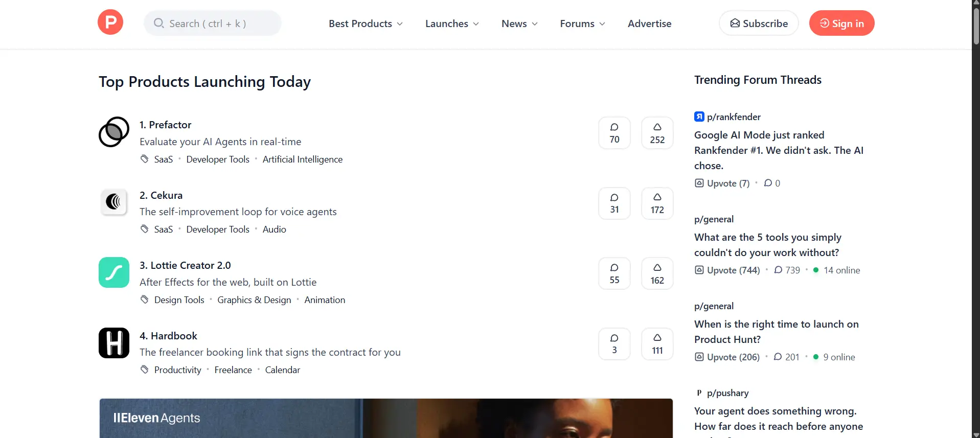This screenshot has width=980, height=438.
Task: Open Lottie Creator comments showing 55
Action: pyautogui.click(x=614, y=273)
